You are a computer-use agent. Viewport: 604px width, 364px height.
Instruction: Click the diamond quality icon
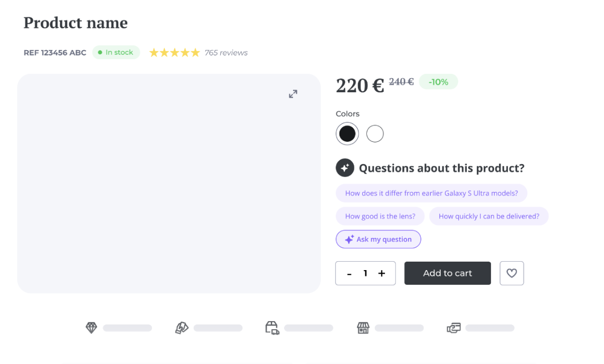91,328
